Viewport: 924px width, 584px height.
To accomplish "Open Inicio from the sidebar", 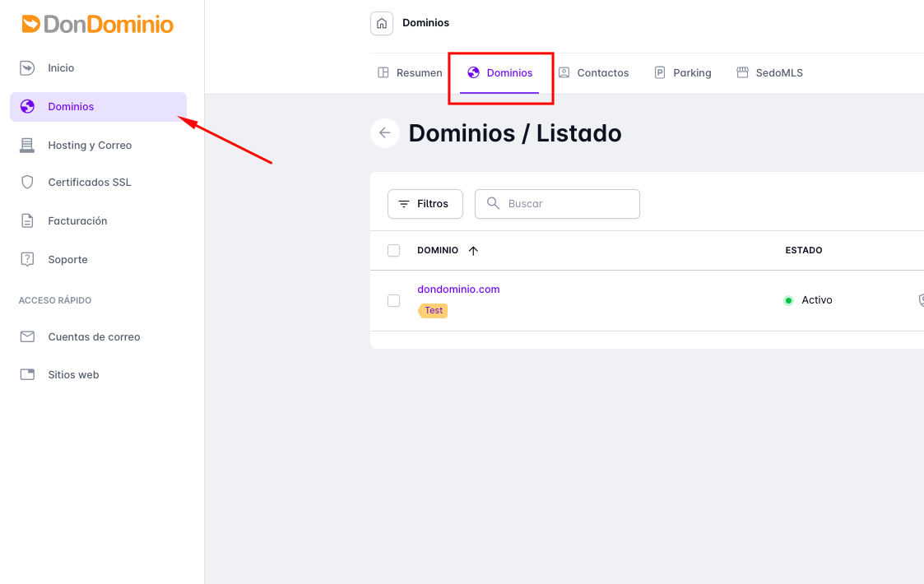I will [61, 68].
